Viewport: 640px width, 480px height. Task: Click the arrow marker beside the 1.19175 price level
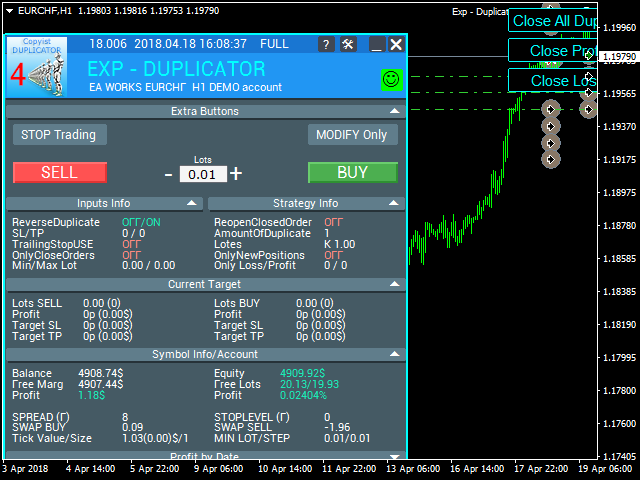[551, 159]
